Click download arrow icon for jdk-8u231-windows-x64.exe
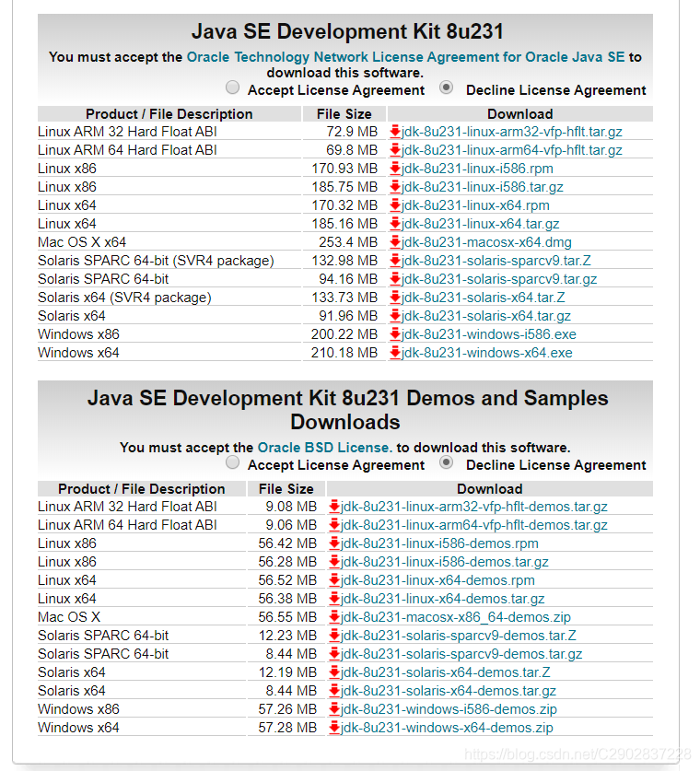 [395, 353]
